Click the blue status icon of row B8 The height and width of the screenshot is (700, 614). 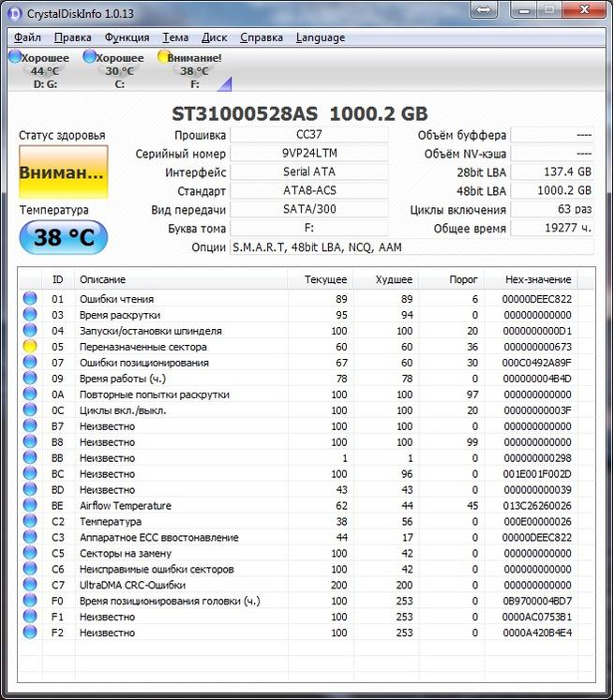click(x=30, y=441)
